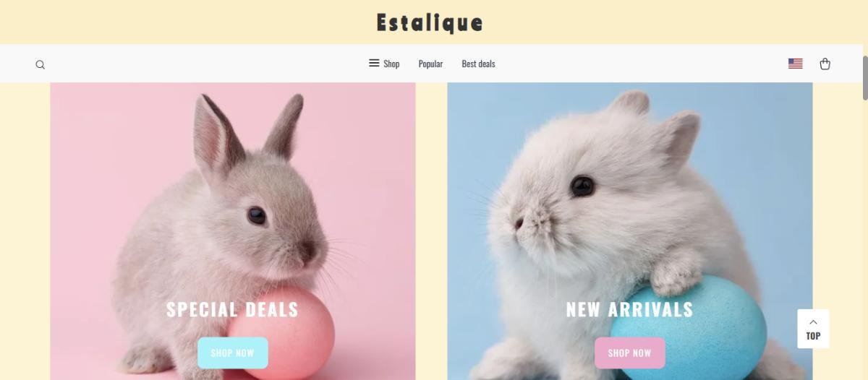Open the white bunny blue banner image
Screen dimensions: 868x380
[x=629, y=231]
